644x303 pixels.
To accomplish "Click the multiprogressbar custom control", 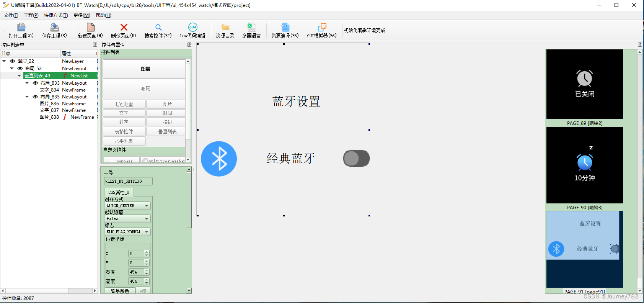I will click(x=163, y=160).
